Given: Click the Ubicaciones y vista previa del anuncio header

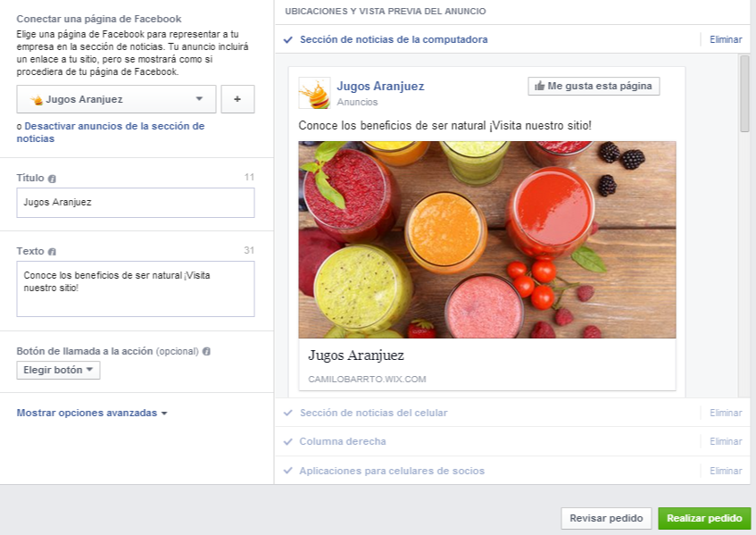Looking at the screenshot, I should [x=386, y=11].
